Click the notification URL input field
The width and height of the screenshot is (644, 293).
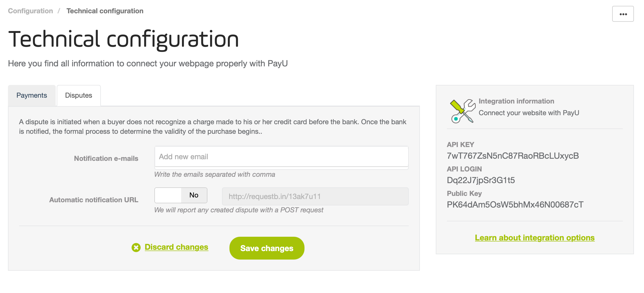(x=315, y=196)
